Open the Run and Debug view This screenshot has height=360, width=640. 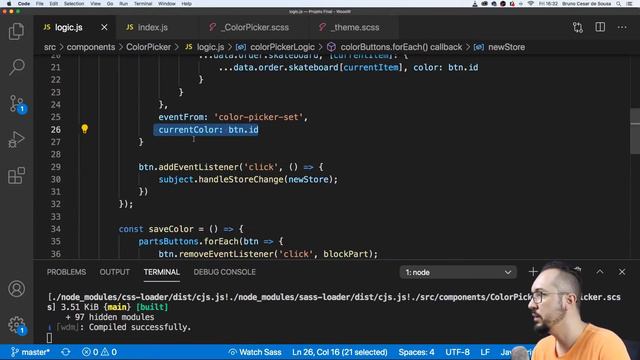point(16,140)
